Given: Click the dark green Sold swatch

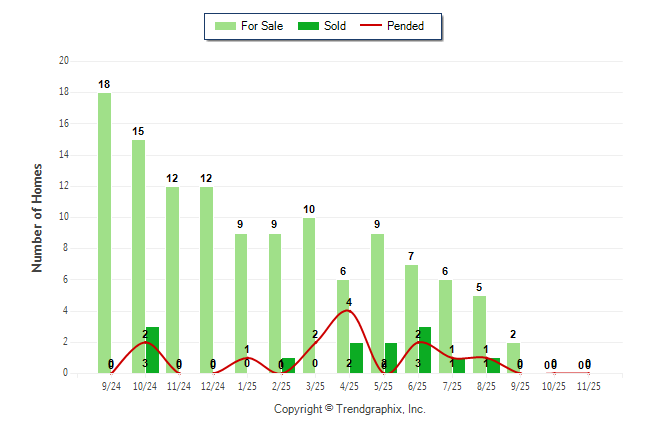Looking at the screenshot, I should 308,26.
